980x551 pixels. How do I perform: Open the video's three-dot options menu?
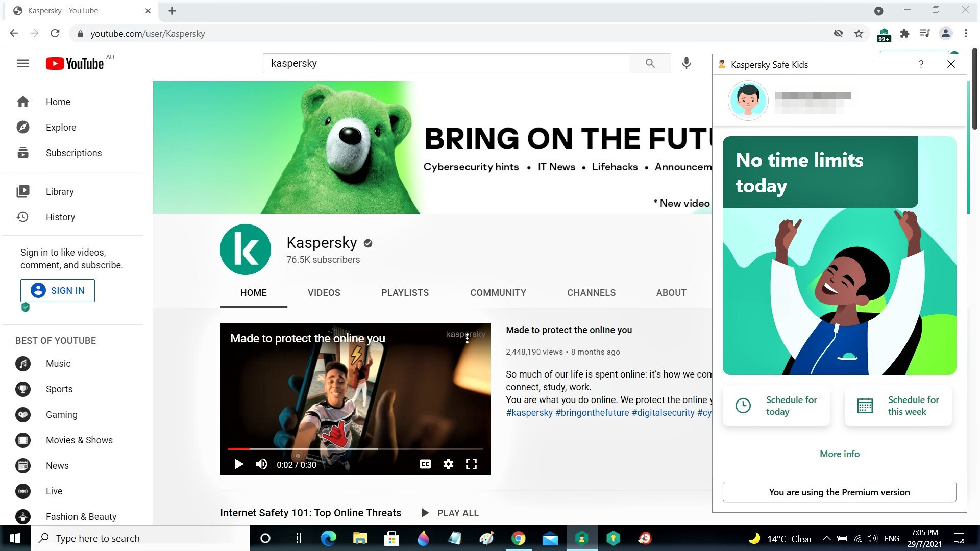pyautogui.click(x=467, y=339)
